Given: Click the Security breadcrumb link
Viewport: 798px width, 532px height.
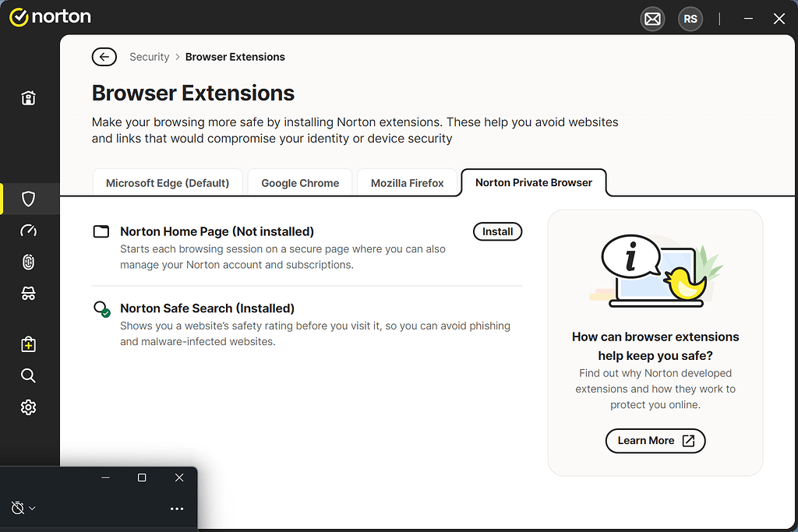Looking at the screenshot, I should [149, 56].
